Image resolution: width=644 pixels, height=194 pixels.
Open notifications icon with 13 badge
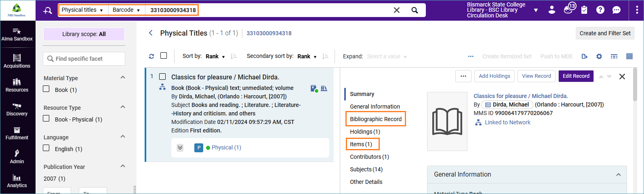[x=569, y=9]
